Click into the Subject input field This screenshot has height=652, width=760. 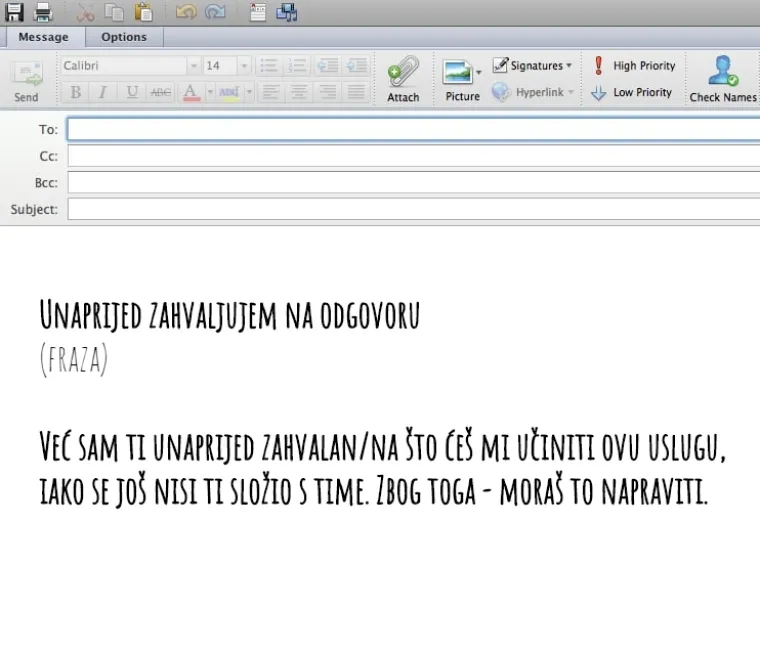(412, 210)
